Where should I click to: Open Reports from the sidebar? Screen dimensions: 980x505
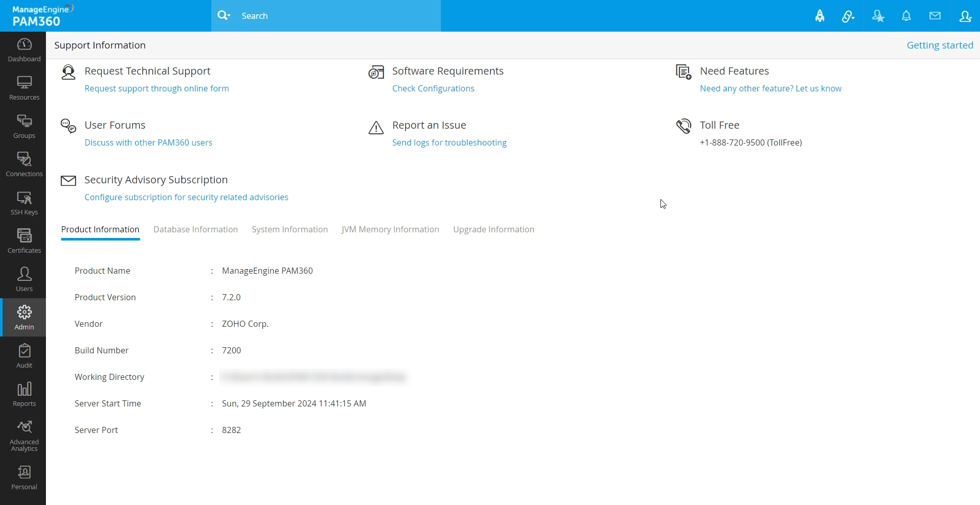(x=24, y=395)
